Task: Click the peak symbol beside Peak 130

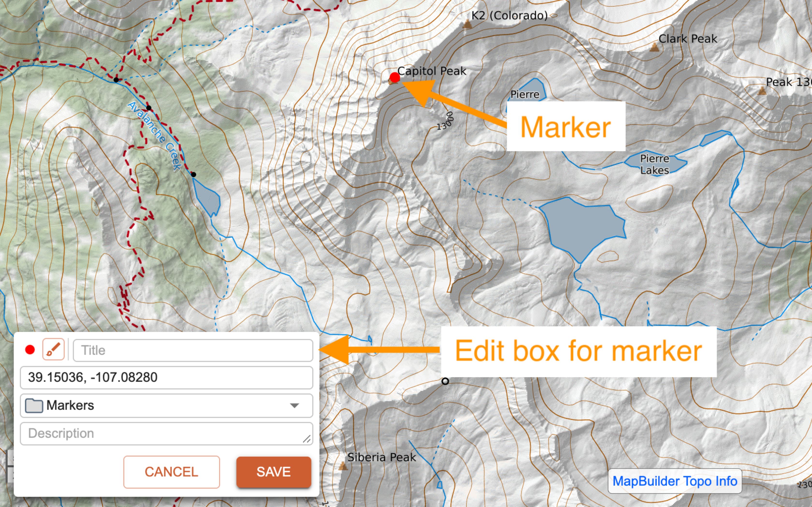Action: (x=762, y=91)
